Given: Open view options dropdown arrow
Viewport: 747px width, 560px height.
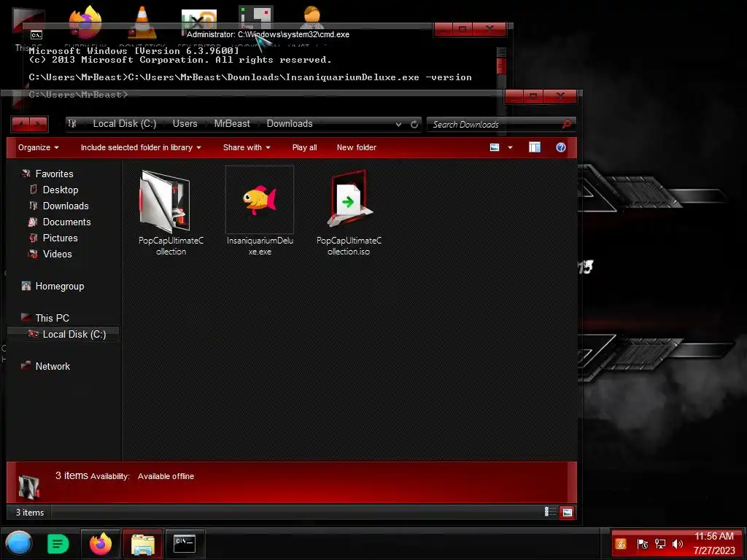Looking at the screenshot, I should click(510, 147).
